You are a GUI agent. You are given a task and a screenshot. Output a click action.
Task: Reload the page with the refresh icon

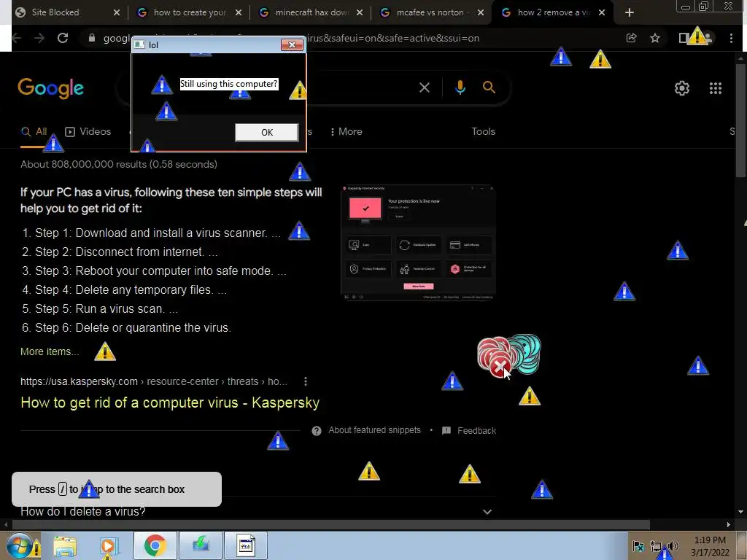[x=63, y=38]
